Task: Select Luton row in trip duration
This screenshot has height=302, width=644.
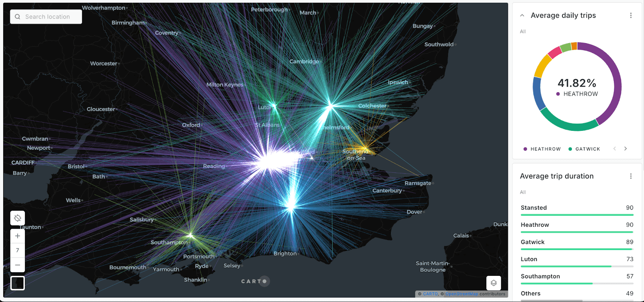Action: point(577,261)
